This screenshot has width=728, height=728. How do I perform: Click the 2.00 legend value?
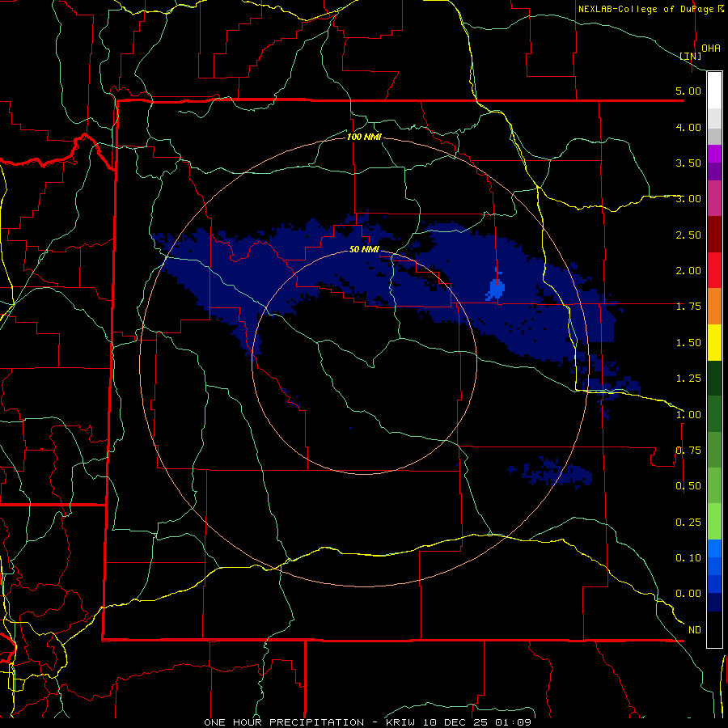pos(688,271)
